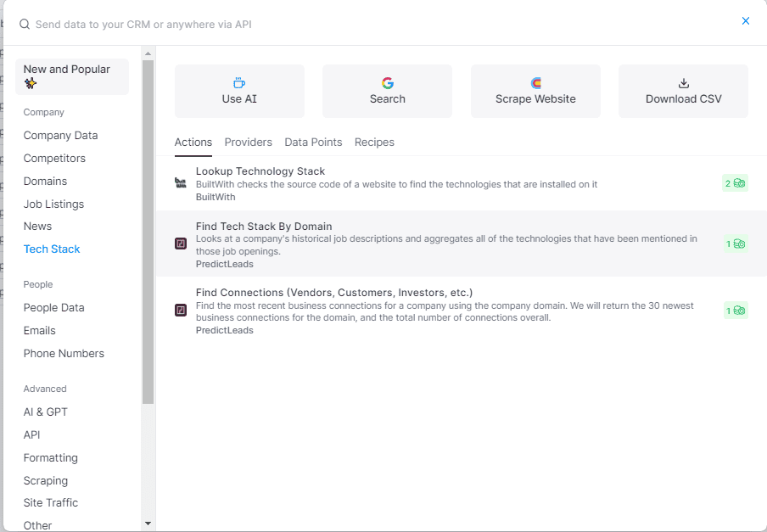Open Phone Numbers category
767x532 pixels.
tap(64, 354)
